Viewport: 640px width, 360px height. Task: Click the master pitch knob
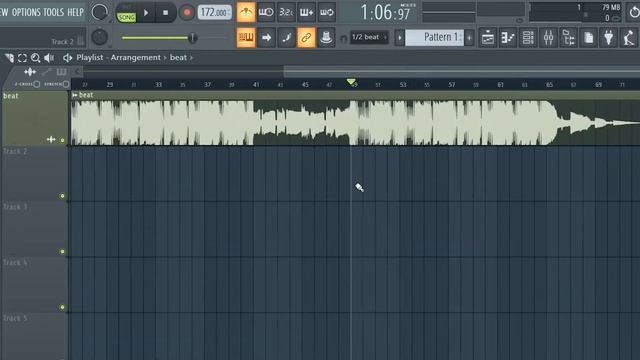99,38
